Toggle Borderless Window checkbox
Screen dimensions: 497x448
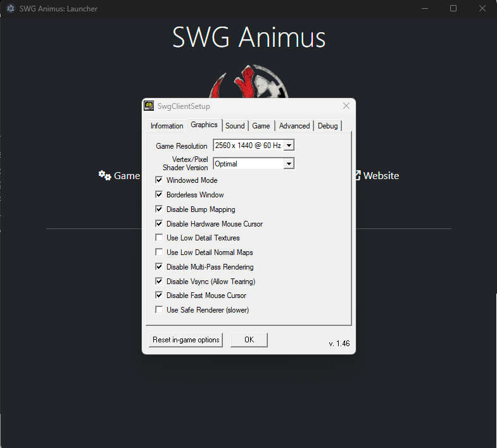159,194
